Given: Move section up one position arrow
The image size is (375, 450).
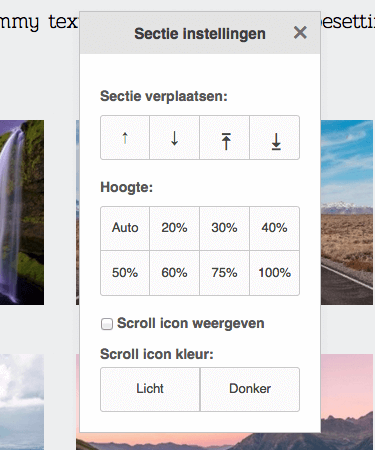Looking at the screenshot, I should pos(125,138).
